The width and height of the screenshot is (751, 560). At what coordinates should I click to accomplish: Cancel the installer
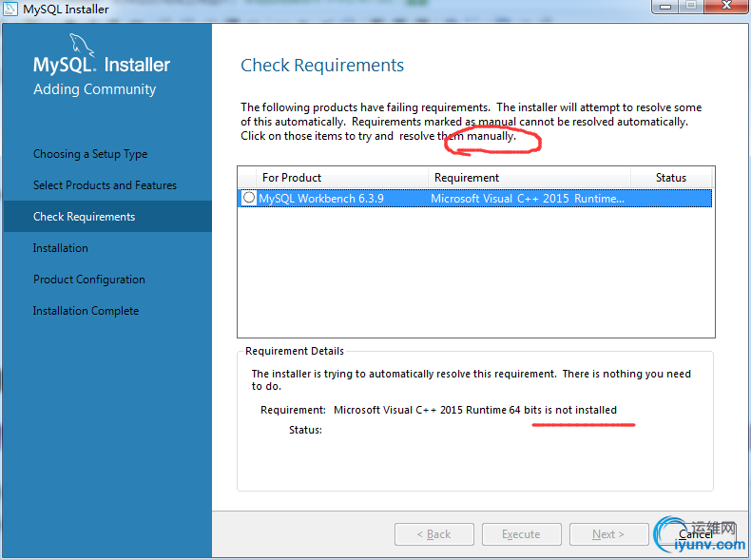point(695,534)
